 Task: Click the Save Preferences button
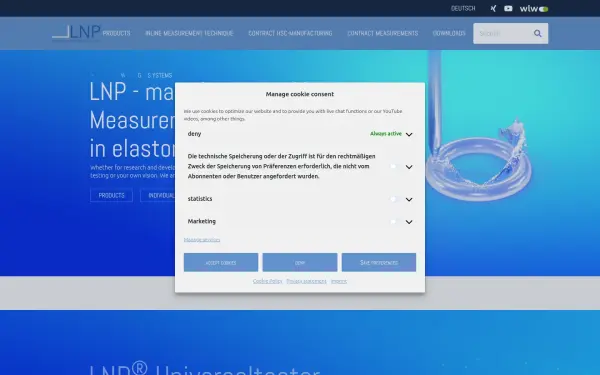[379, 262]
